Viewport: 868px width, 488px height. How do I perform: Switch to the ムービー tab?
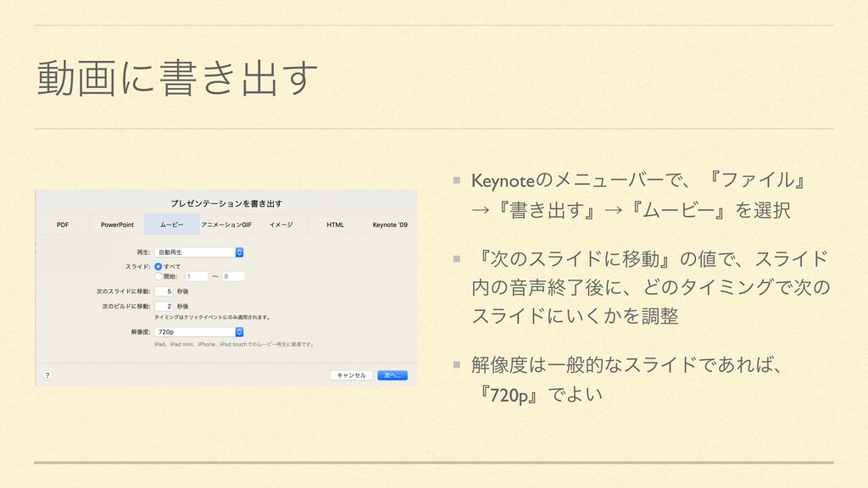(x=171, y=225)
